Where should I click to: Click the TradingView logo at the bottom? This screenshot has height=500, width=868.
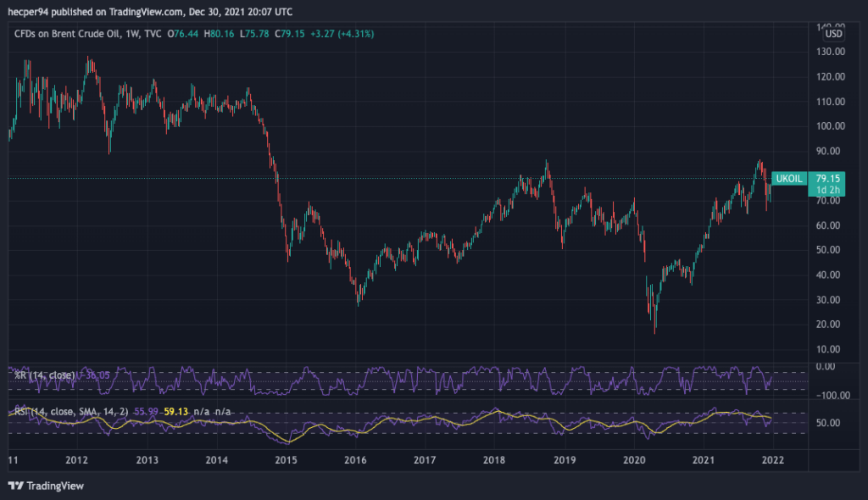(x=46, y=486)
